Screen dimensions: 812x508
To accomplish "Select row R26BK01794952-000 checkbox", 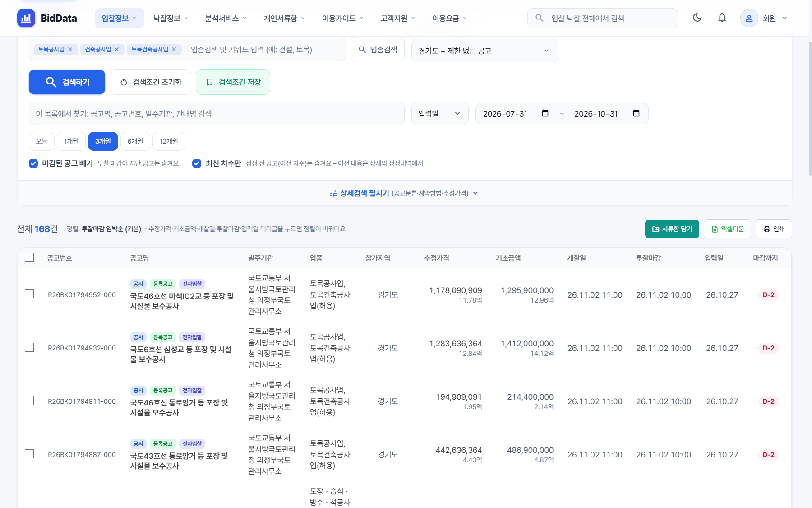I will [x=29, y=294].
